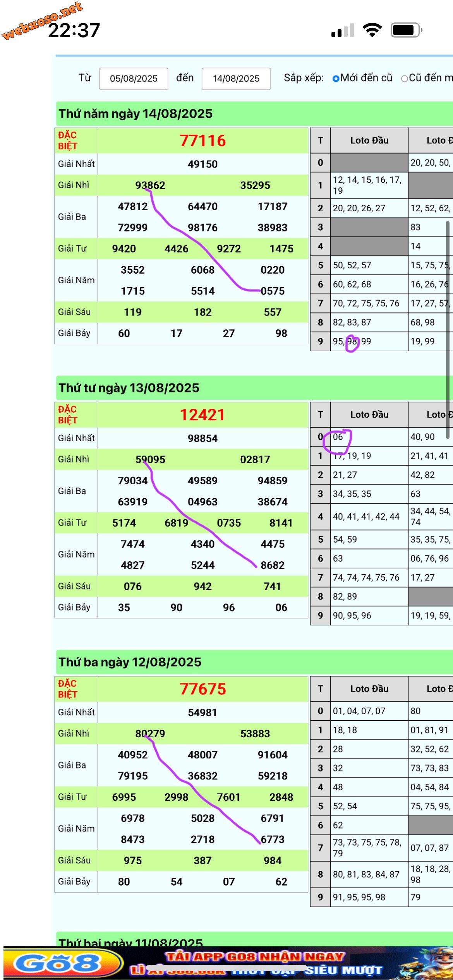
Task: Tap the special prize number 12421
Action: pos(202,415)
